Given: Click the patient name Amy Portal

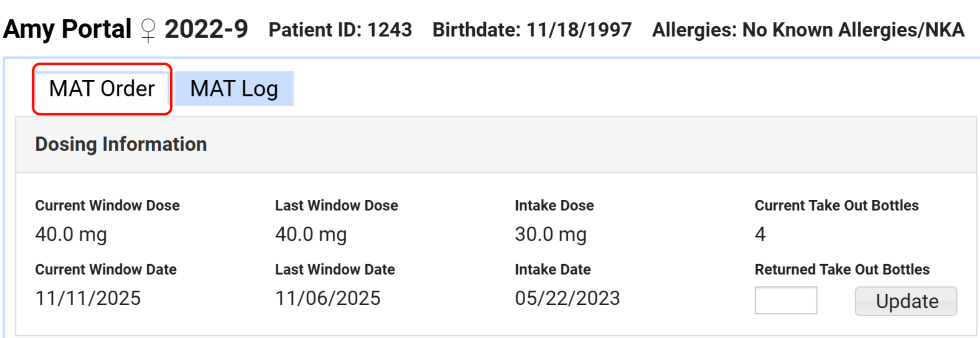Looking at the screenshot, I should [67, 29].
